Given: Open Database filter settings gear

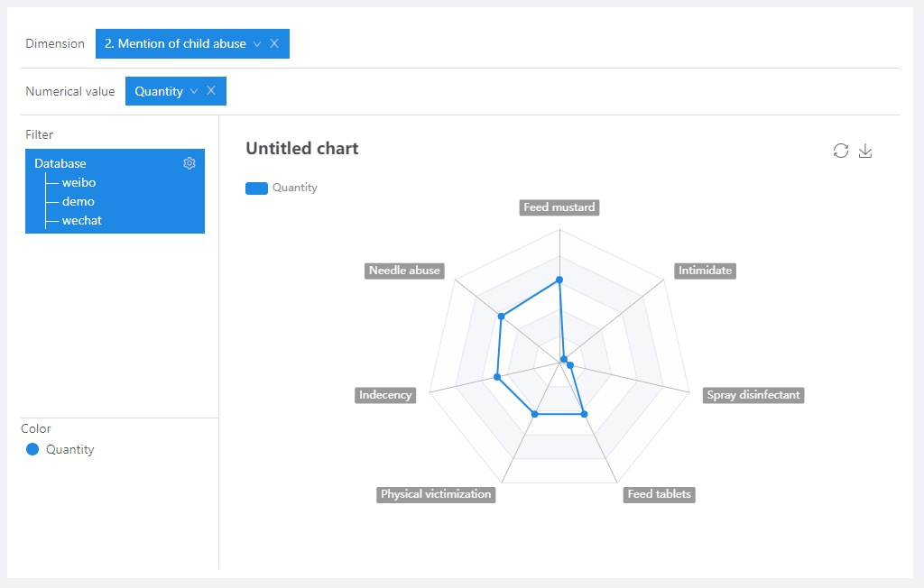Looking at the screenshot, I should coord(189,163).
